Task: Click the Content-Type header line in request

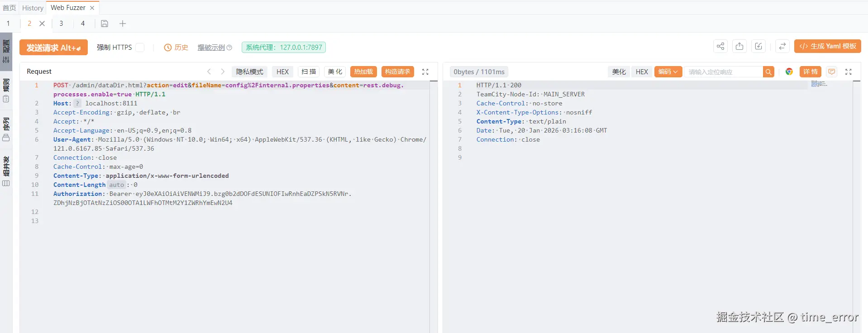Action: 141,176
